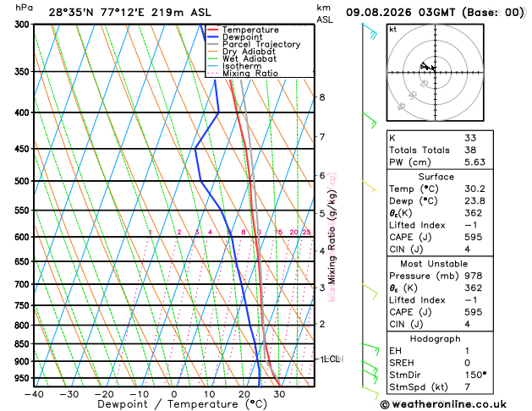Click the EH value row
This screenshot has height=411, width=532.
coord(440,351)
